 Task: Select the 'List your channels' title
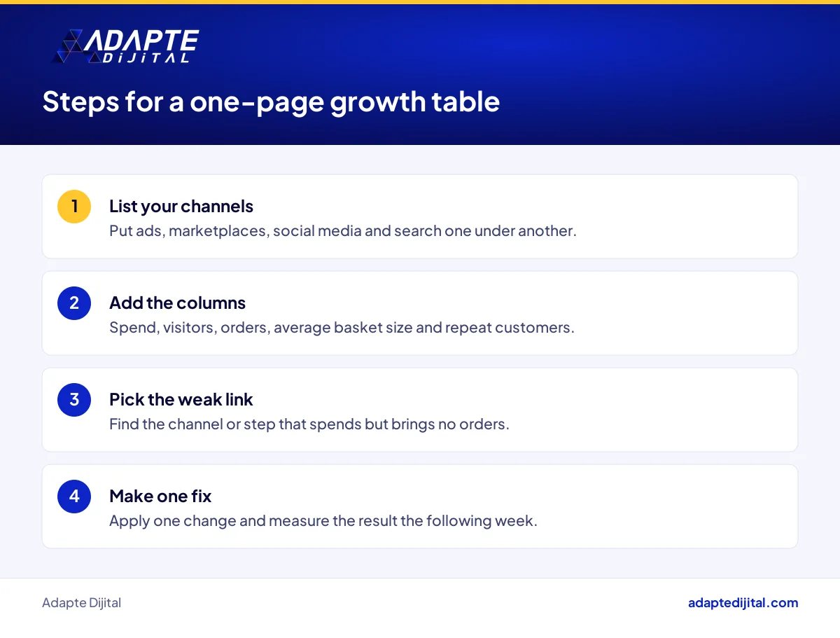(x=181, y=207)
